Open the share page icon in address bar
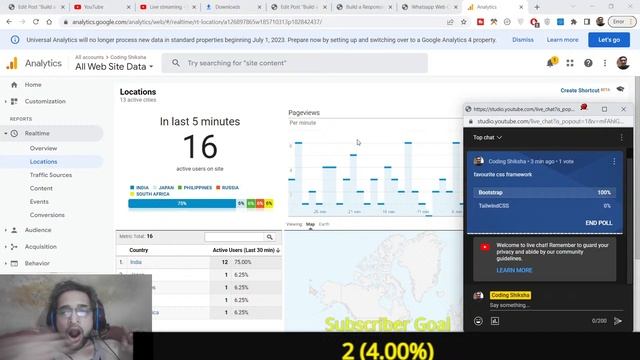The image size is (640, 360). pos(450,22)
